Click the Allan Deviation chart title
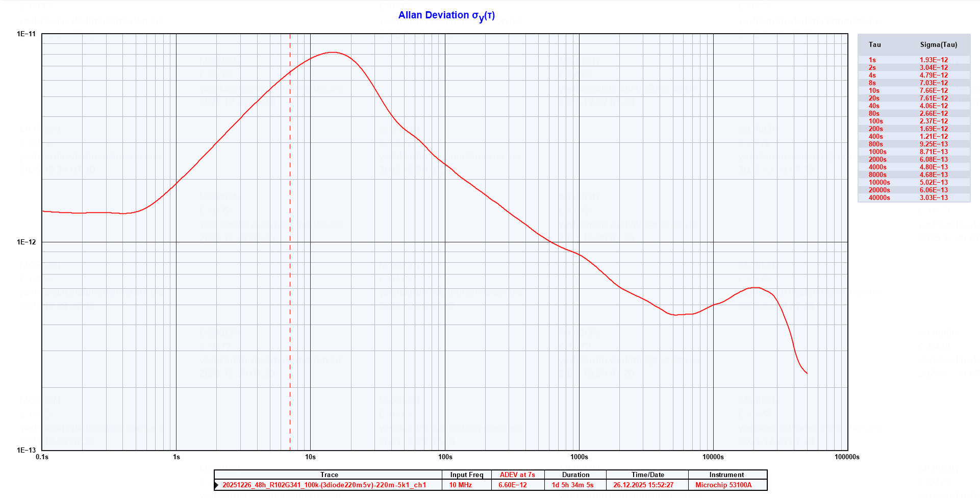Viewport: 980px width, 498px height. [x=446, y=15]
